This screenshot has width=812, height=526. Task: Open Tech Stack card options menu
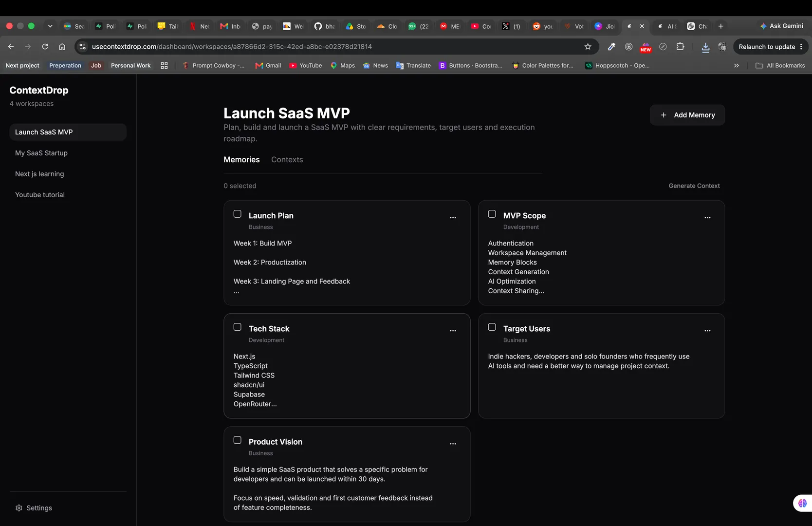tap(453, 330)
